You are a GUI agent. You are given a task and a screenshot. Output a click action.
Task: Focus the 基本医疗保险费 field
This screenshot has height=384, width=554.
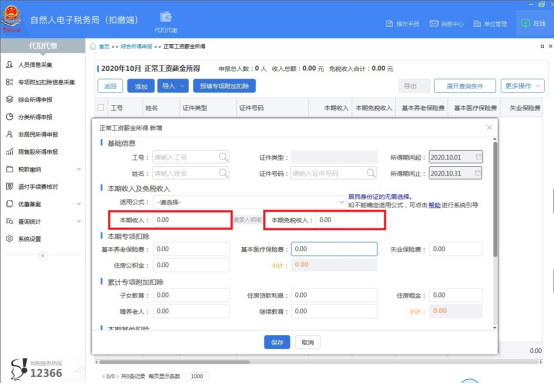click(334, 249)
